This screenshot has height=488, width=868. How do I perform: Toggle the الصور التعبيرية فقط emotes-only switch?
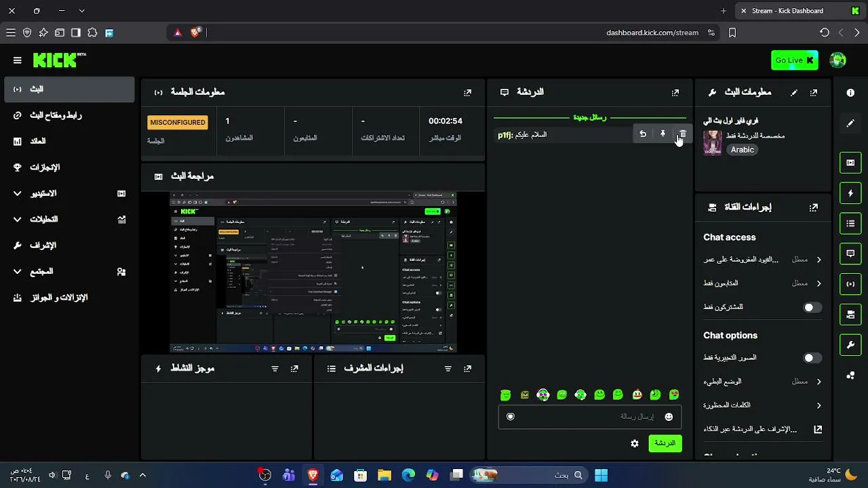click(812, 358)
